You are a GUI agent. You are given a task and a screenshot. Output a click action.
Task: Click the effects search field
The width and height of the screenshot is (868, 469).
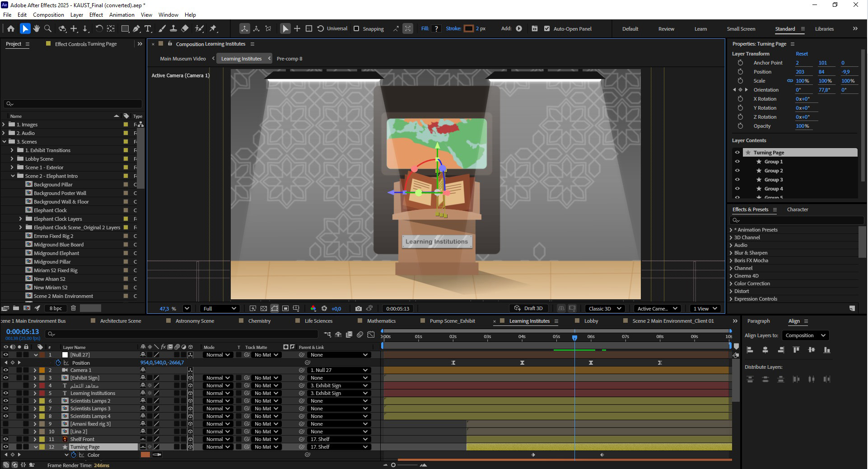point(798,220)
